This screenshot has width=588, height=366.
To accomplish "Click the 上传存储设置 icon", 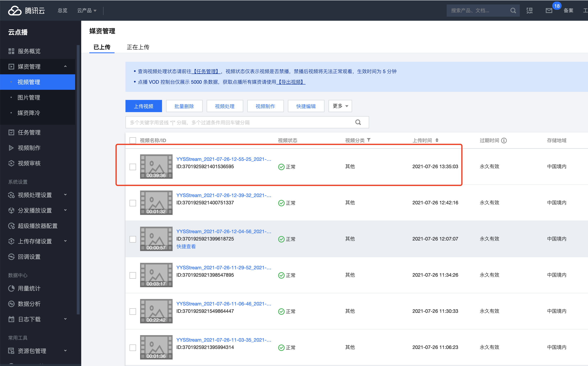I will pos(11,241).
